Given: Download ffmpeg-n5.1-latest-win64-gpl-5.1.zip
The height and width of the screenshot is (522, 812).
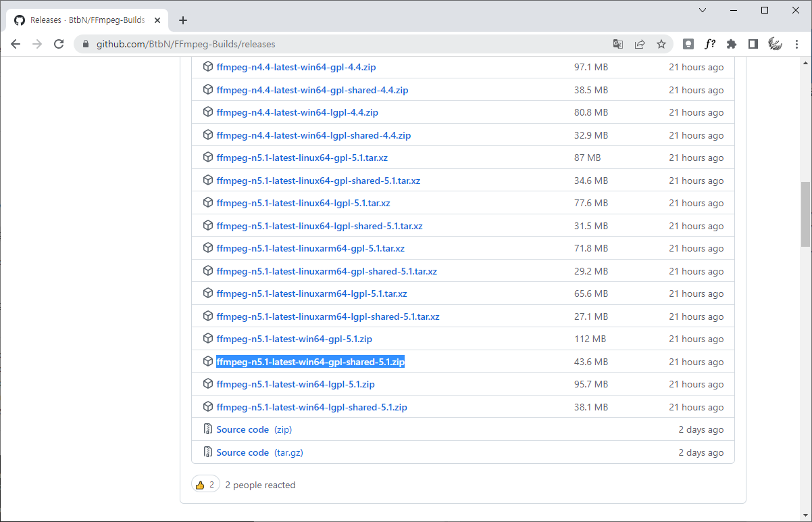Looking at the screenshot, I should [x=294, y=339].
